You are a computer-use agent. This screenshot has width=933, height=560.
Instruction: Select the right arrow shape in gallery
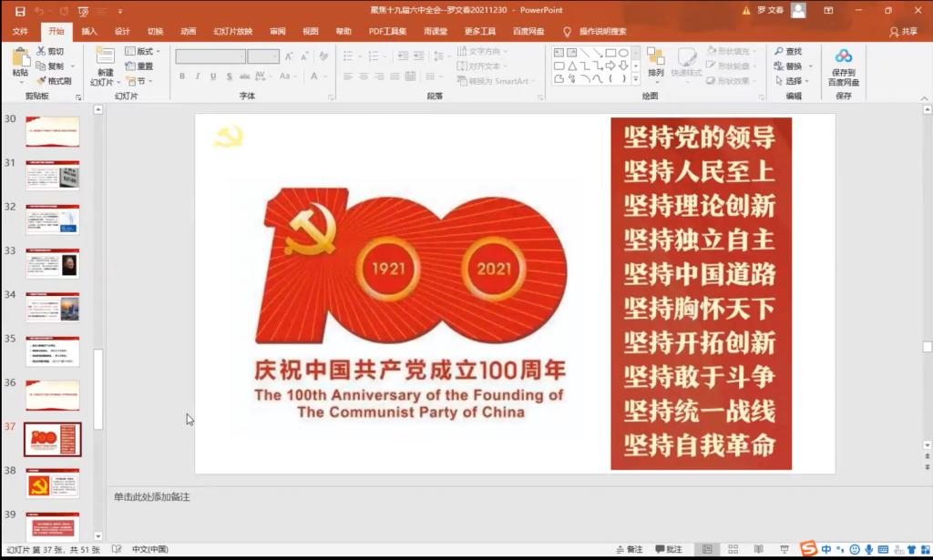point(610,66)
